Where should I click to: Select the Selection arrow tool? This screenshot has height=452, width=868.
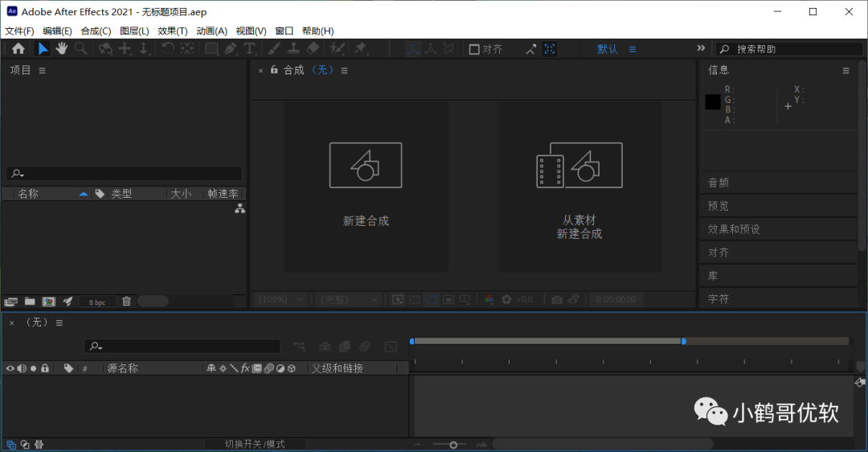[x=43, y=49]
